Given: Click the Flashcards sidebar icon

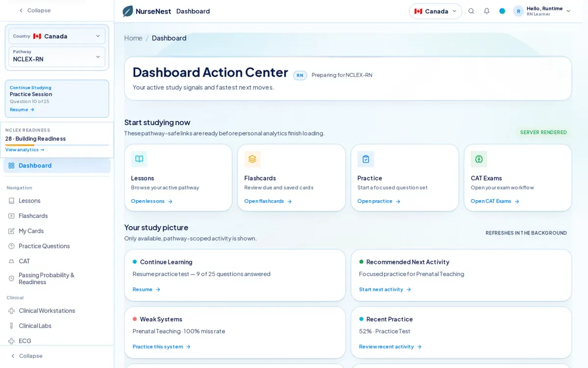Looking at the screenshot, I should [11, 216].
